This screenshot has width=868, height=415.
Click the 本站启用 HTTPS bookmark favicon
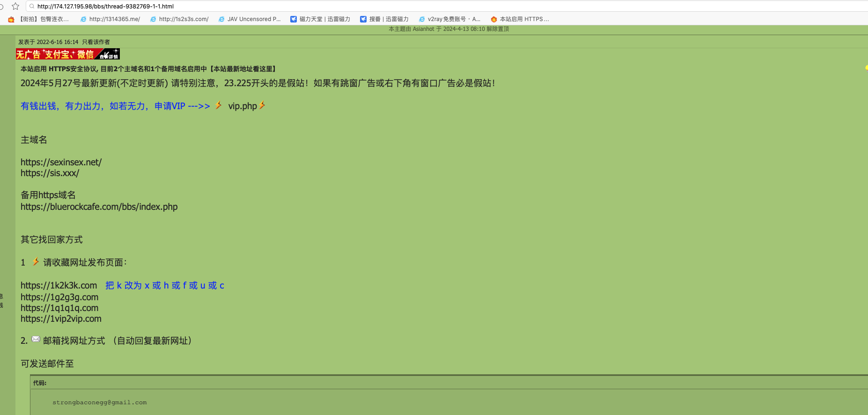coord(494,19)
